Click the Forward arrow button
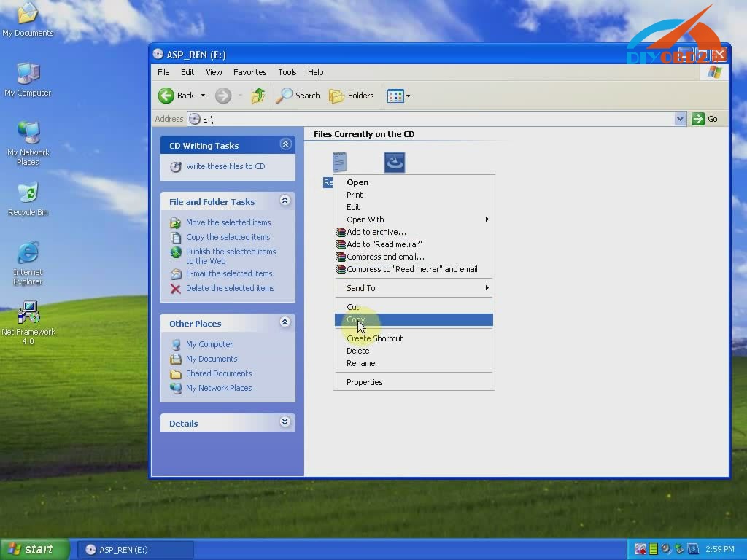This screenshot has width=747, height=560. pyautogui.click(x=223, y=96)
